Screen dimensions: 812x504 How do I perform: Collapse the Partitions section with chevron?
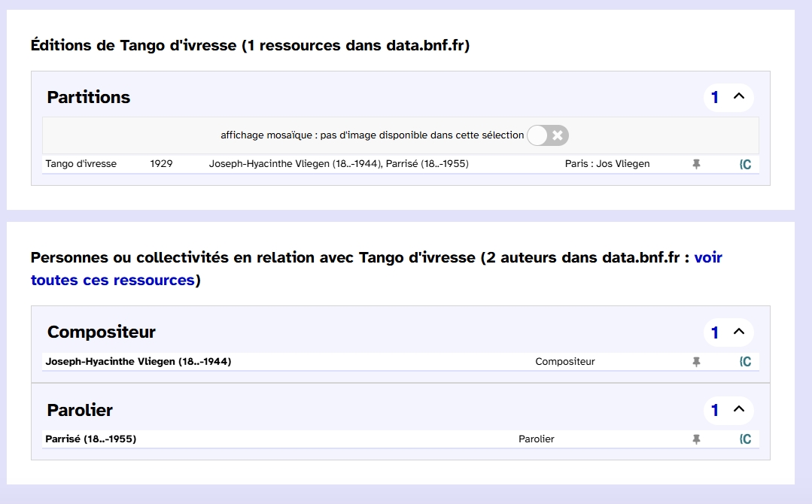click(x=738, y=97)
